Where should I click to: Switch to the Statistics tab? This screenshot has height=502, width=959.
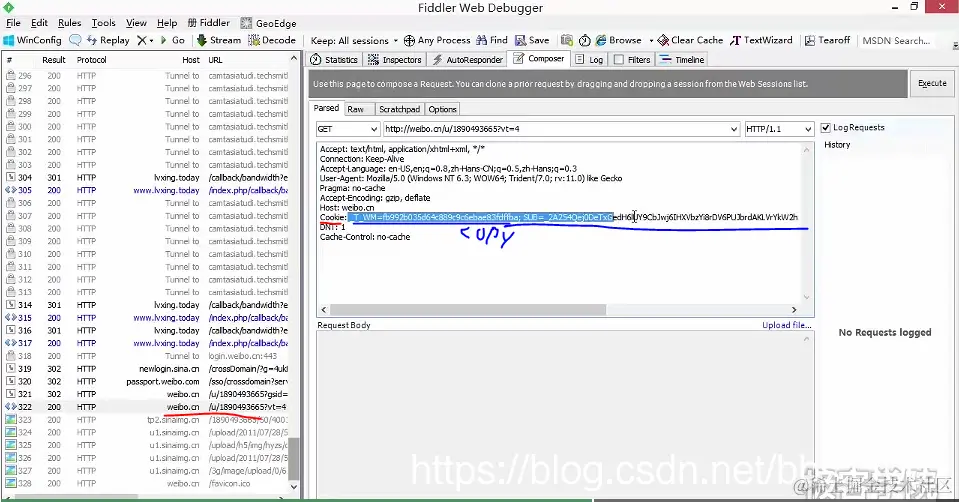tap(334, 60)
